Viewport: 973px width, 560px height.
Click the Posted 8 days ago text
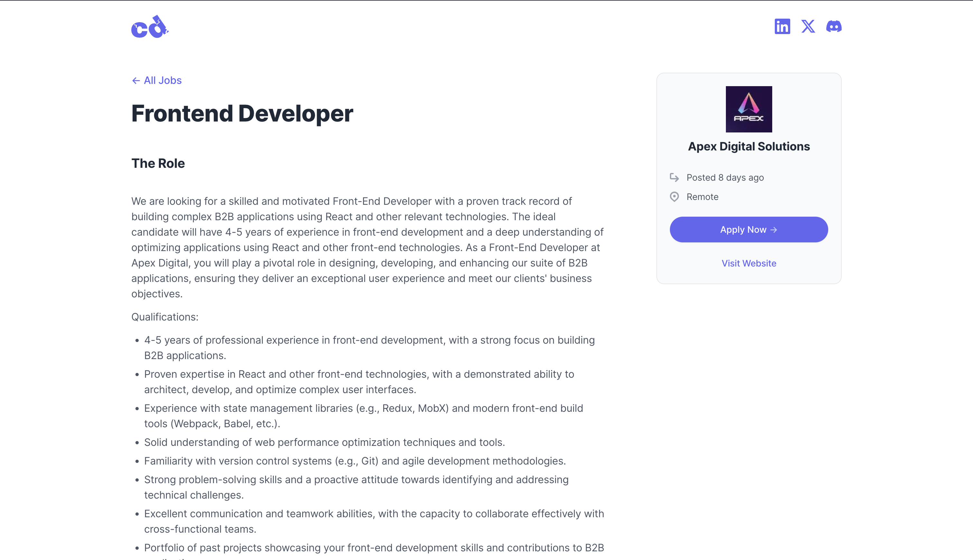[x=725, y=178]
